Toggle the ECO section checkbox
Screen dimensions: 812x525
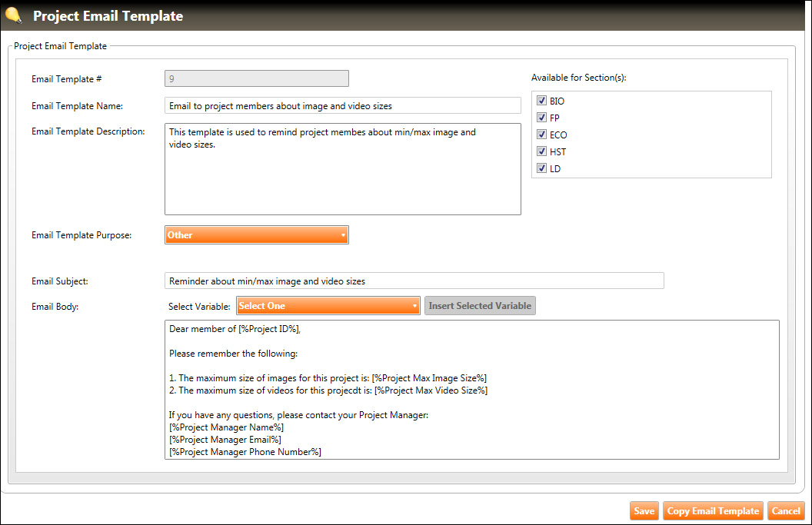click(542, 135)
